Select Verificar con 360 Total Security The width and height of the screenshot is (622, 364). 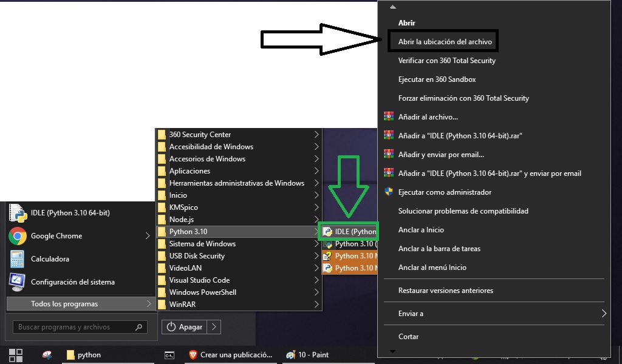click(494, 61)
